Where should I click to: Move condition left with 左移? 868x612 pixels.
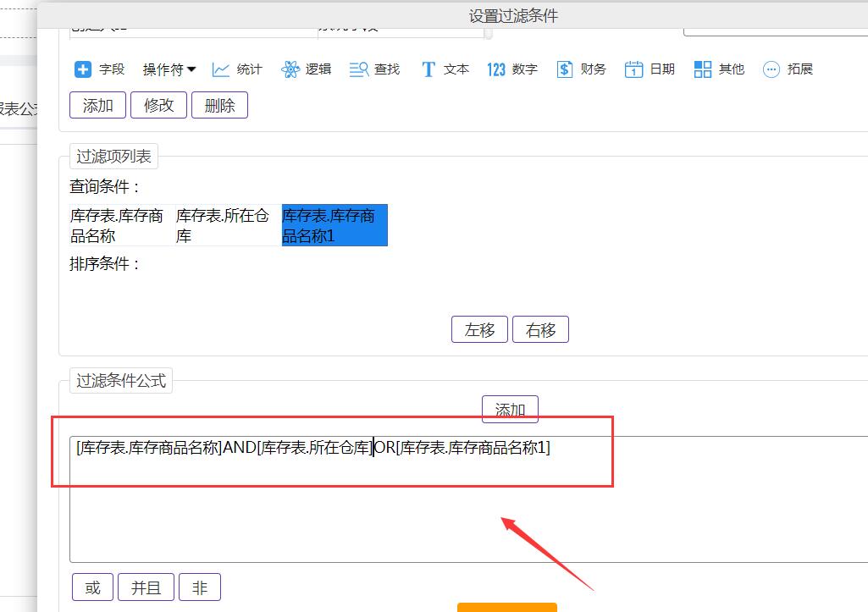pyautogui.click(x=479, y=330)
